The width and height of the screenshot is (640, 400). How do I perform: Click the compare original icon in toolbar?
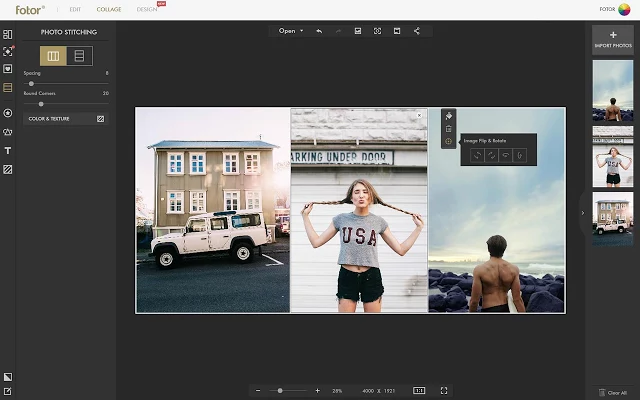point(397,31)
